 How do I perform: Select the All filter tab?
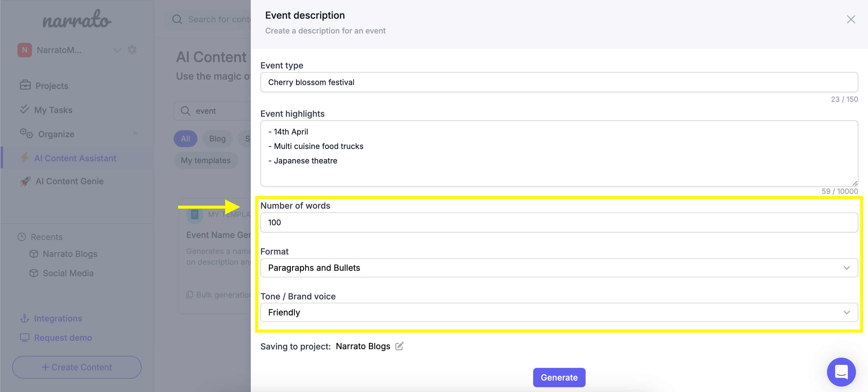pyautogui.click(x=185, y=138)
